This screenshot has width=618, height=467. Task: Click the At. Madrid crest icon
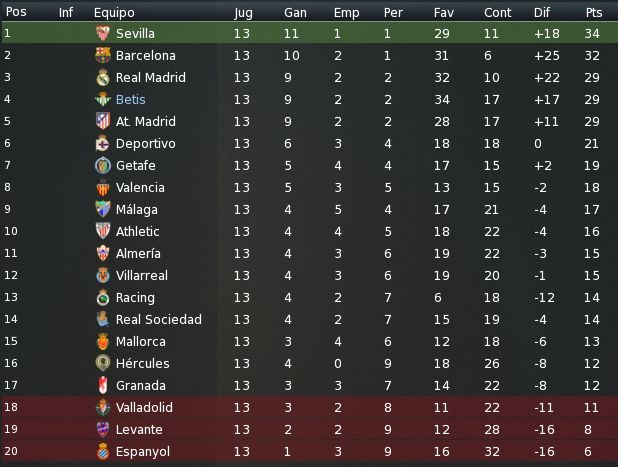pyautogui.click(x=103, y=121)
